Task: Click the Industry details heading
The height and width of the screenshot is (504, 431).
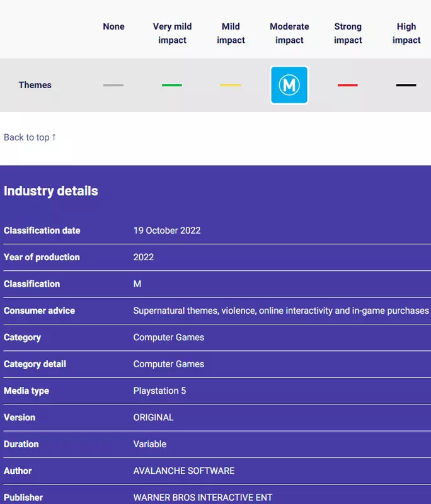Action: pos(51,191)
